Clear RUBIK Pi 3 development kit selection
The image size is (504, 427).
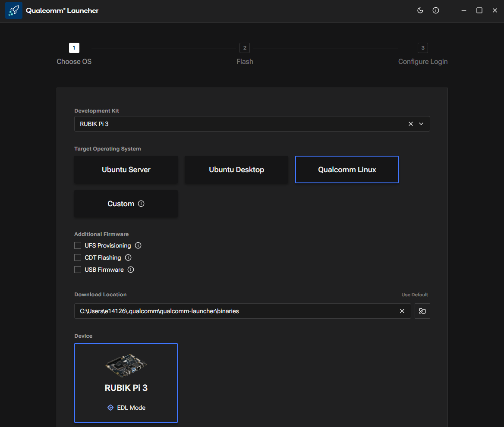pyautogui.click(x=411, y=124)
